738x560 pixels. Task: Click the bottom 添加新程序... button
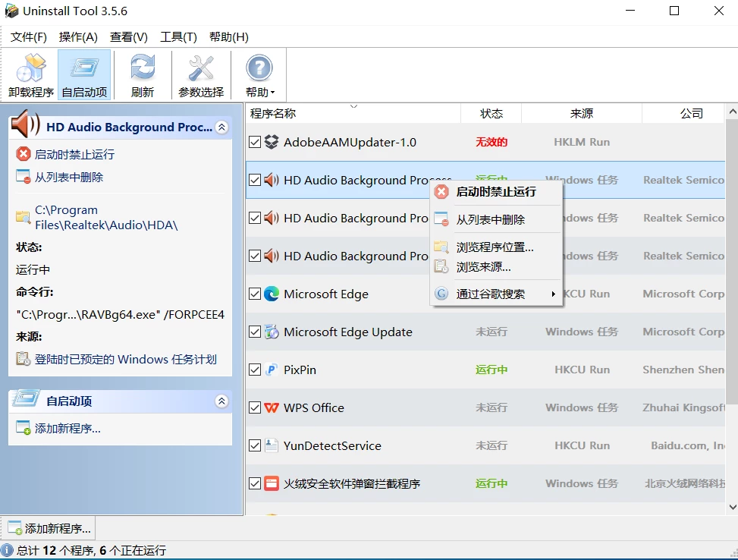click(49, 528)
